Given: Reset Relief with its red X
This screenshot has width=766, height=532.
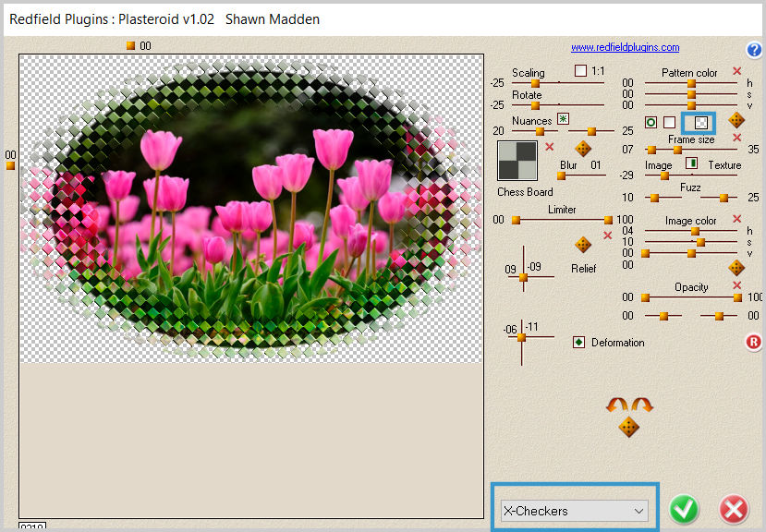Looking at the screenshot, I should click(x=607, y=236).
